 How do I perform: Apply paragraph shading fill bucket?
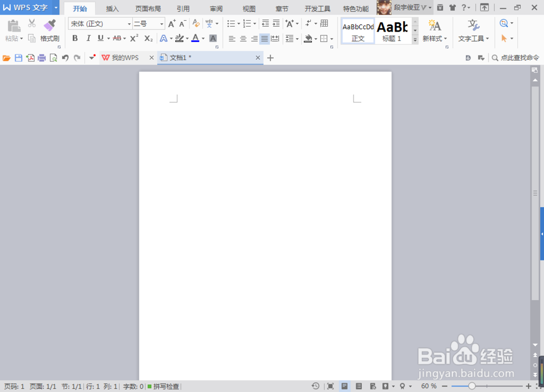point(308,38)
